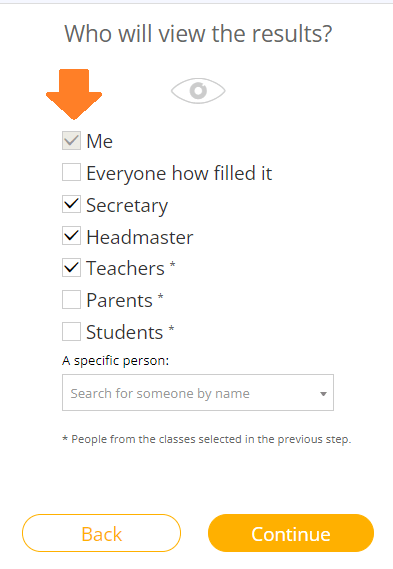The width and height of the screenshot is (393, 569).
Task: Click the orange downward arrow graphic
Action: click(x=74, y=94)
